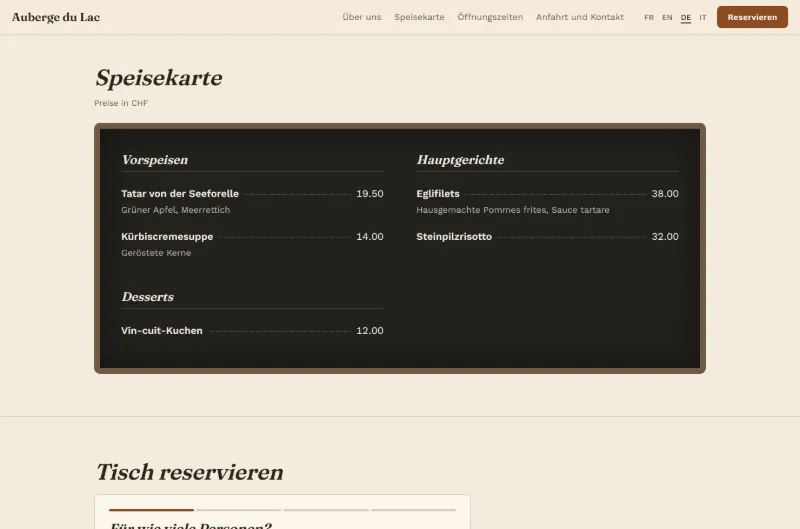Select the Desserts section heading
The height and width of the screenshot is (529, 800).
[147, 297]
